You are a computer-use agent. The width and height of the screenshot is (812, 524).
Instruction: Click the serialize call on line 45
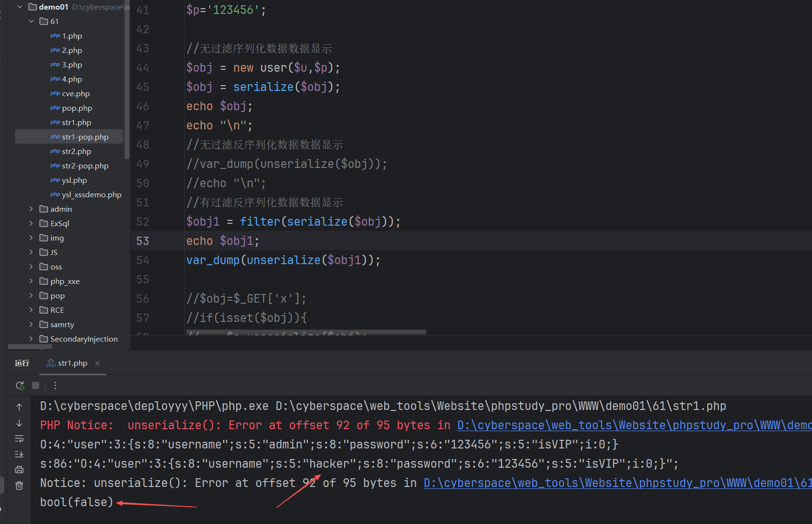[x=263, y=87]
